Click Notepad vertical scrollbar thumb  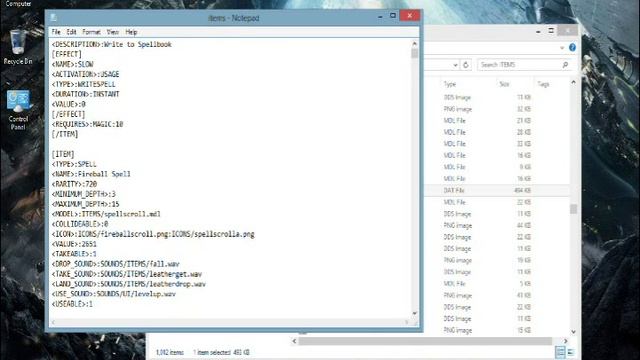[x=415, y=53]
